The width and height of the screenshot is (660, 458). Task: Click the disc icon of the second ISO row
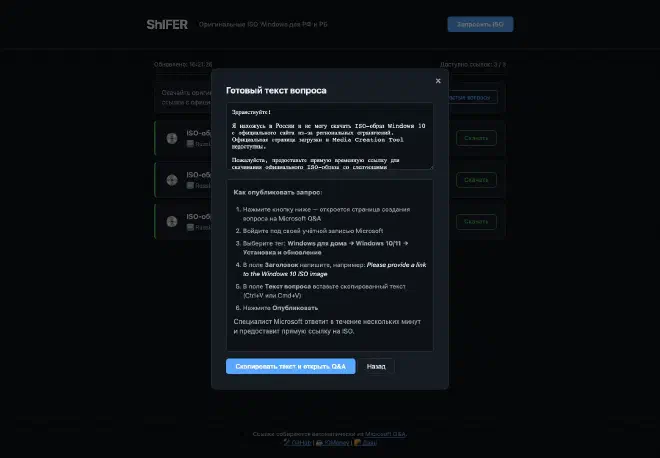(172, 180)
